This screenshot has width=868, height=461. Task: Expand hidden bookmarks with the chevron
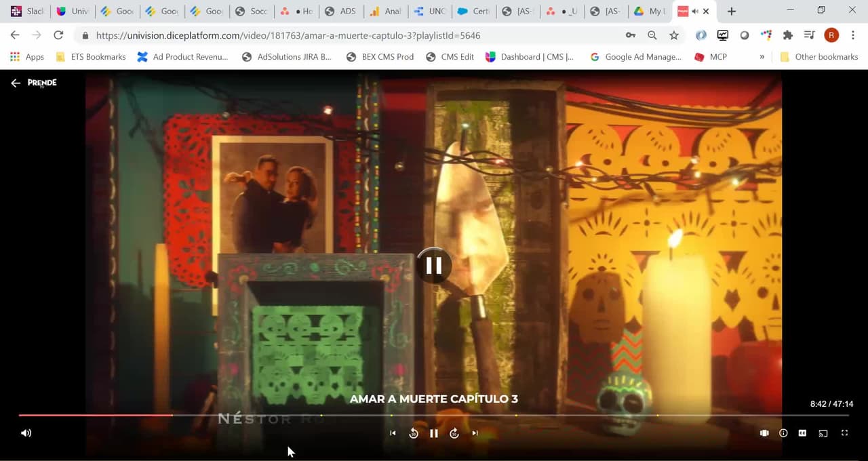tap(762, 57)
